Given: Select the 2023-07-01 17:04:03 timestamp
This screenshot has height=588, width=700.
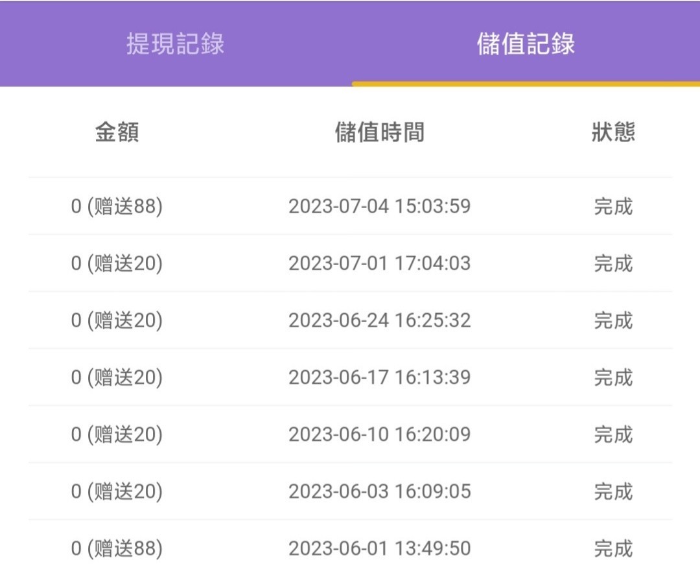Looking at the screenshot, I should click(x=379, y=264).
